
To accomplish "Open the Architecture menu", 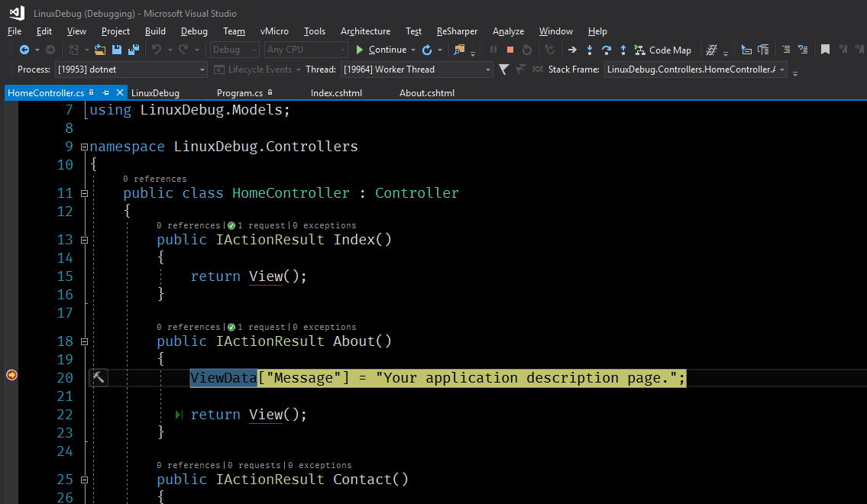I will pos(365,31).
